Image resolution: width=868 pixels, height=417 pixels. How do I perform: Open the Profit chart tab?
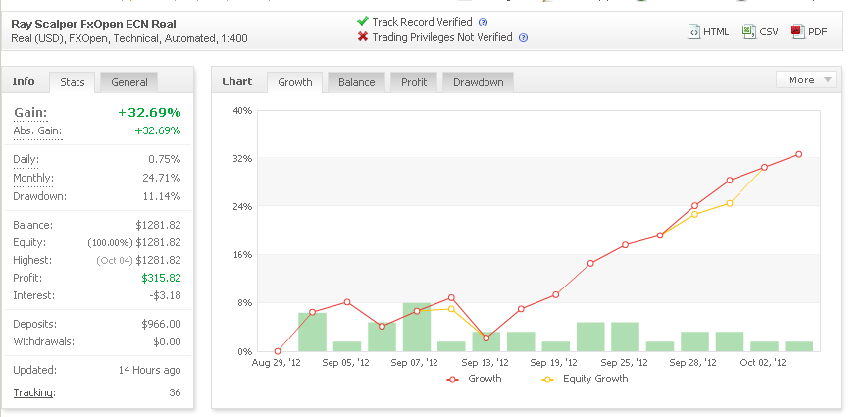tap(414, 82)
